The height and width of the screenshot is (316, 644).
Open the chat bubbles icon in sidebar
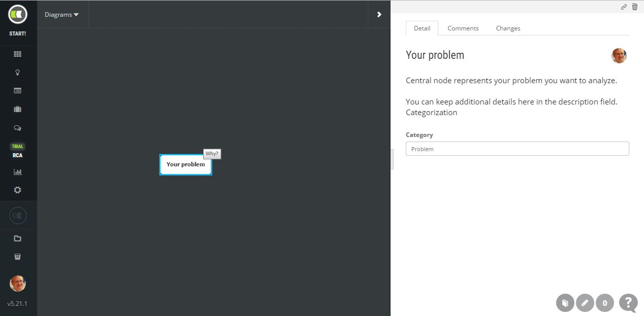[x=18, y=128]
